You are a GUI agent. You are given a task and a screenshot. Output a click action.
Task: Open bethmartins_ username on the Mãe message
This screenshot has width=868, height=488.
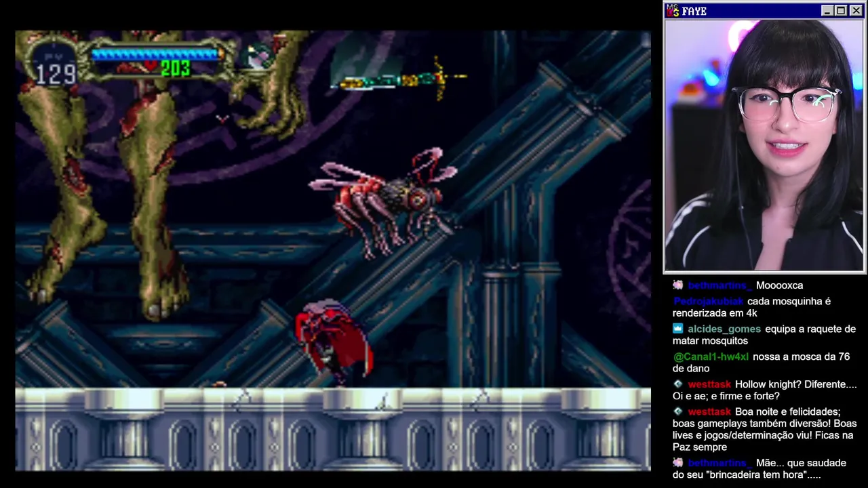click(x=719, y=463)
